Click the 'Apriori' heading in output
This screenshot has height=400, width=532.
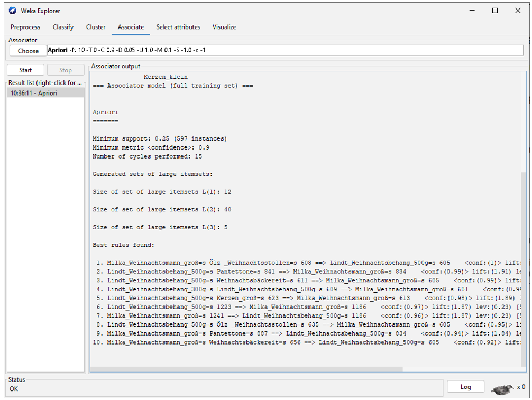point(105,112)
